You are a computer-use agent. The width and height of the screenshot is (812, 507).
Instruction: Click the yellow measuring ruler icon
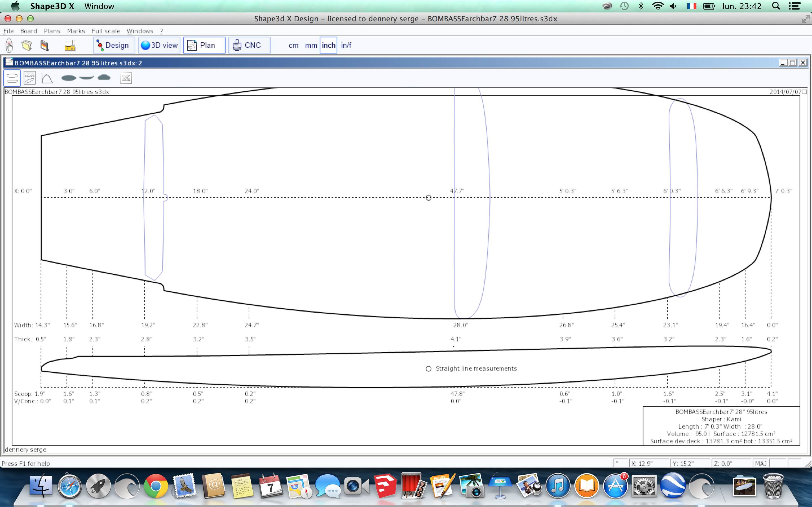coord(70,46)
